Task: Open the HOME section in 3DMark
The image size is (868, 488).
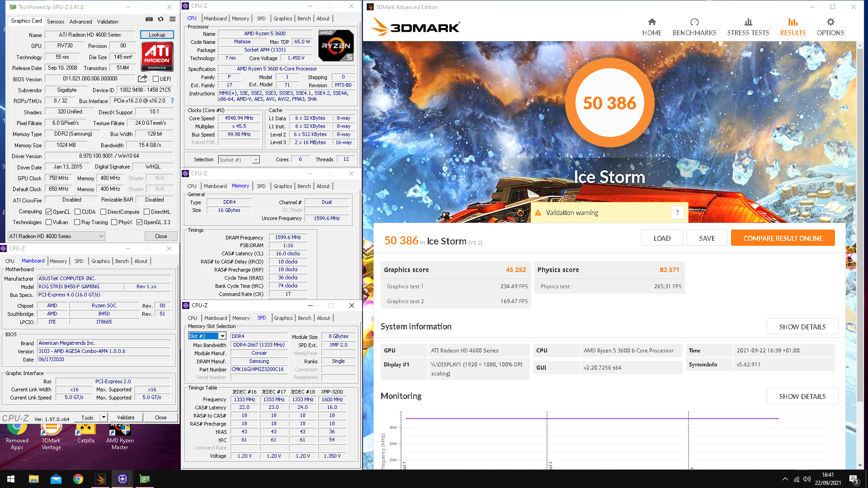Action: [x=651, y=28]
